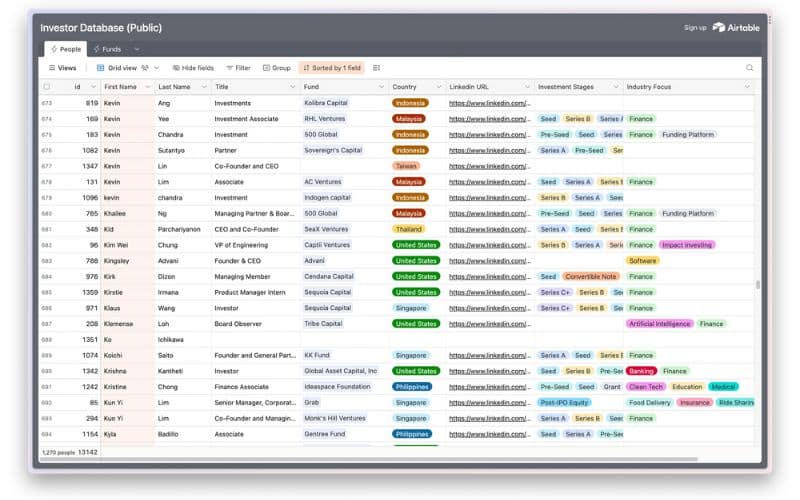The height and width of the screenshot is (500, 800).
Task: Open LinkedIn URL for Kingsley Advani
Action: tap(490, 261)
